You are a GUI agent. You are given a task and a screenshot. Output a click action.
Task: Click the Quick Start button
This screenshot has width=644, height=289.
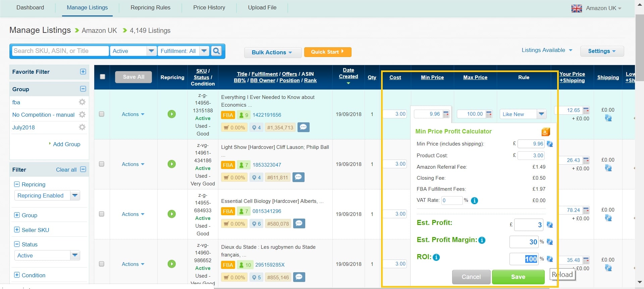[x=328, y=52]
